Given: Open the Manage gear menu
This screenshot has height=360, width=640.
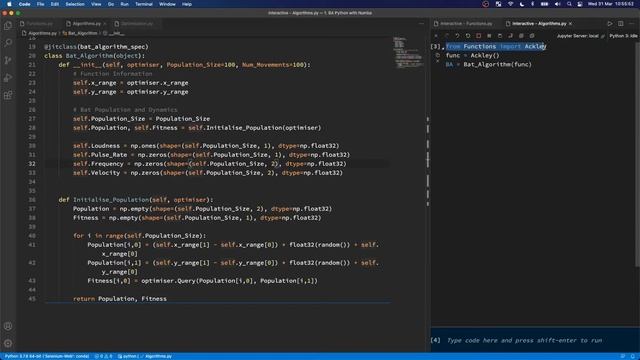Looking at the screenshot, I should [8, 343].
